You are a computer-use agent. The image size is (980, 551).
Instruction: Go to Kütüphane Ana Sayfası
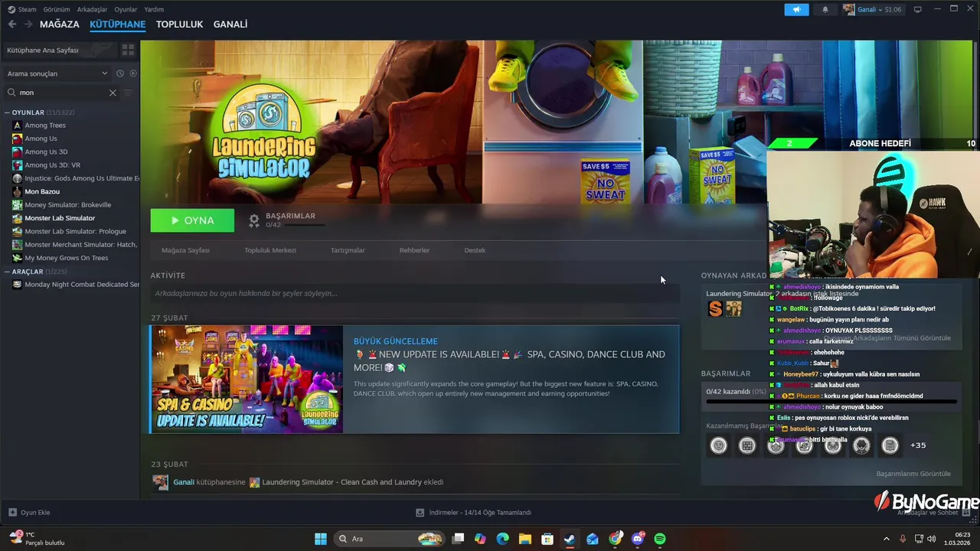tap(43, 50)
